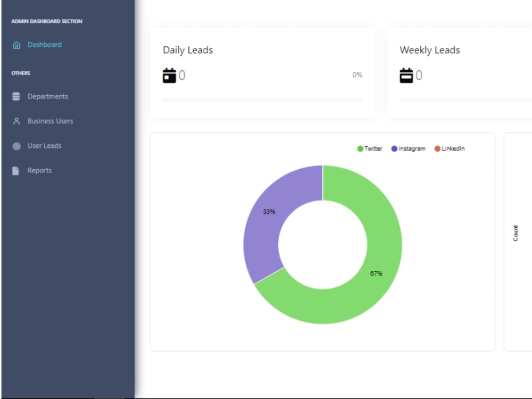Click the Count axis label
532x399 pixels.
point(516,233)
